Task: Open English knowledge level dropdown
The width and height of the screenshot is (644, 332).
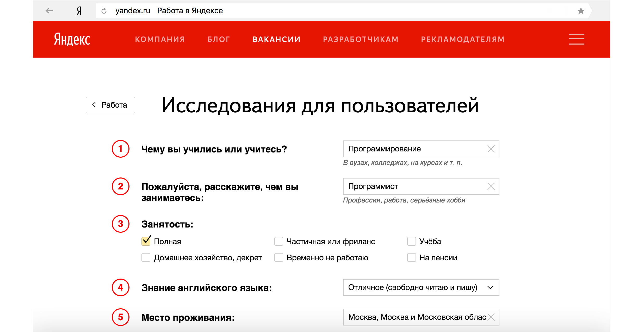Action: [x=421, y=287]
